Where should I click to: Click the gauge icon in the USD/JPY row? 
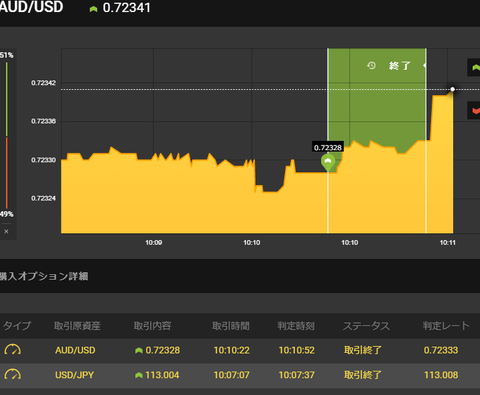13,374
